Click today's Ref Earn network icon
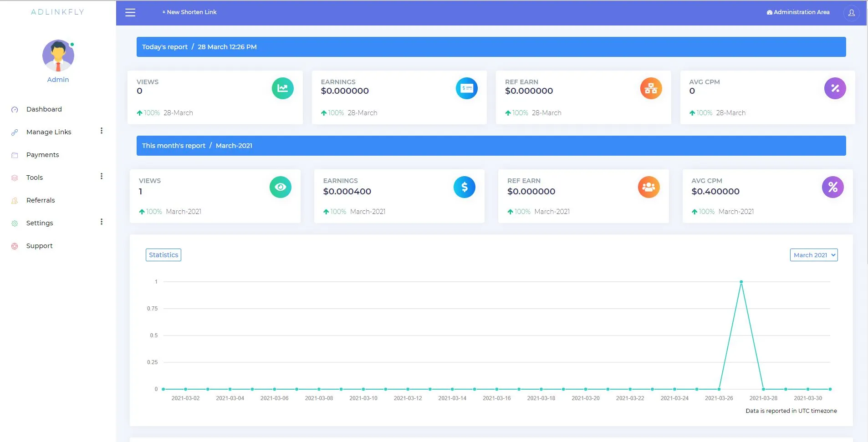The image size is (868, 442). tap(651, 88)
